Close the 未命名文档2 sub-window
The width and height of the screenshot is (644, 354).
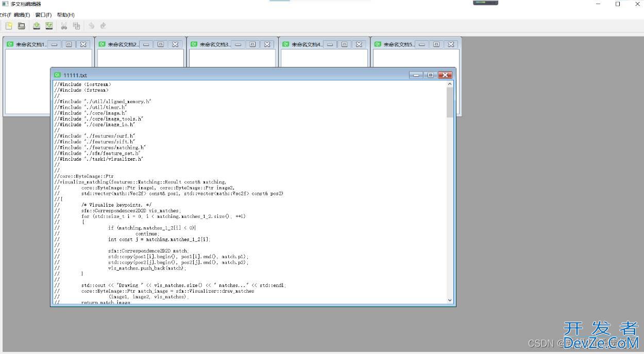175,44
